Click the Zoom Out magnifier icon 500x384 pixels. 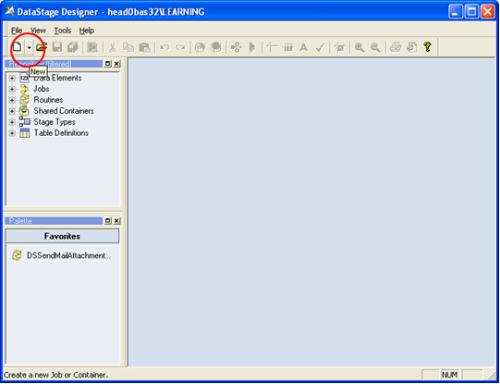pos(376,47)
